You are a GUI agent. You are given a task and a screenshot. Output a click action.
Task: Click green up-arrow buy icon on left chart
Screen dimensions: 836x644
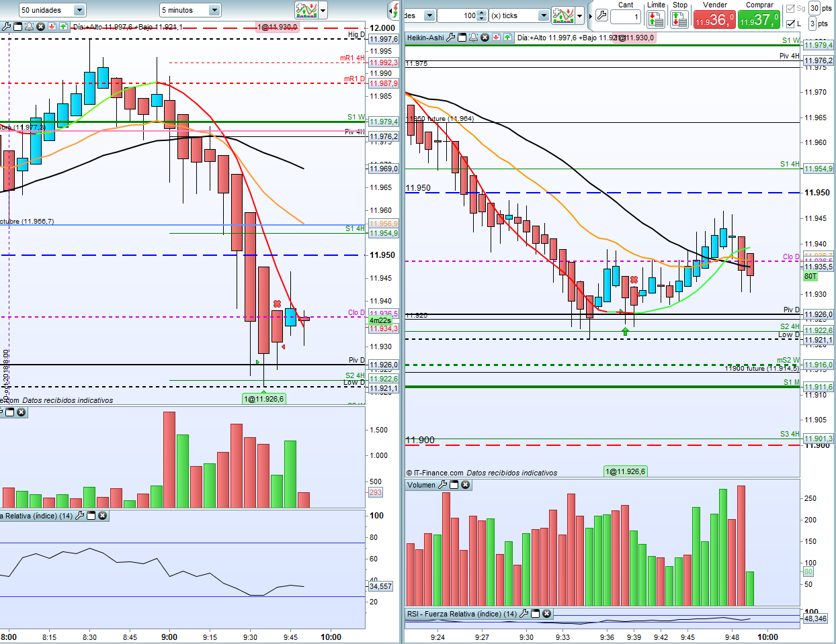point(63,27)
